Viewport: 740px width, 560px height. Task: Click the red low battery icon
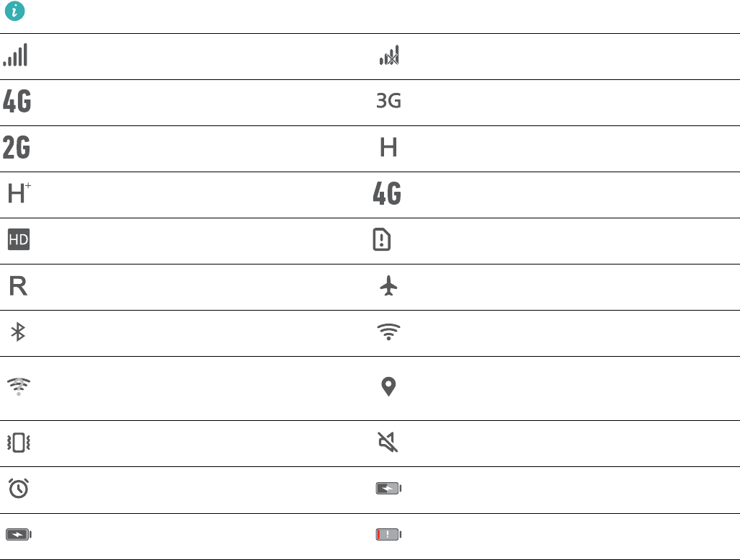tap(388, 535)
